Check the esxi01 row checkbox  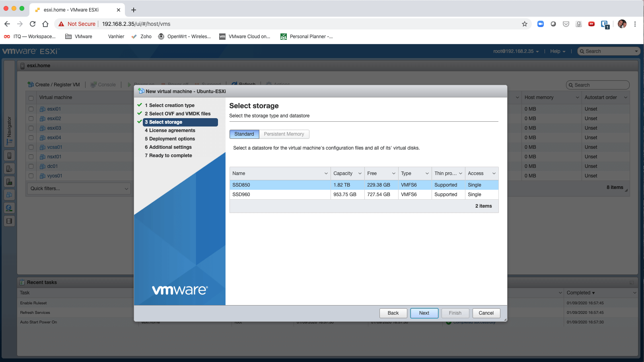(x=31, y=109)
